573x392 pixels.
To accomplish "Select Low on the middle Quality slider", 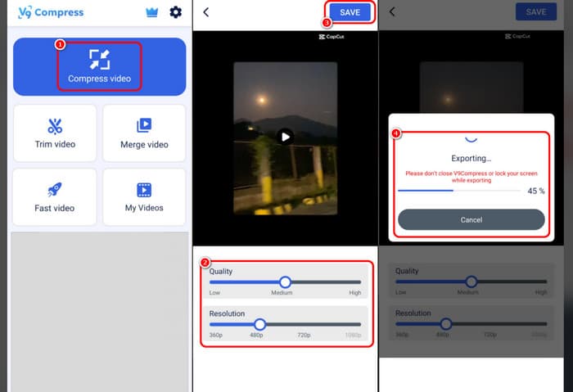I will pos(214,293).
